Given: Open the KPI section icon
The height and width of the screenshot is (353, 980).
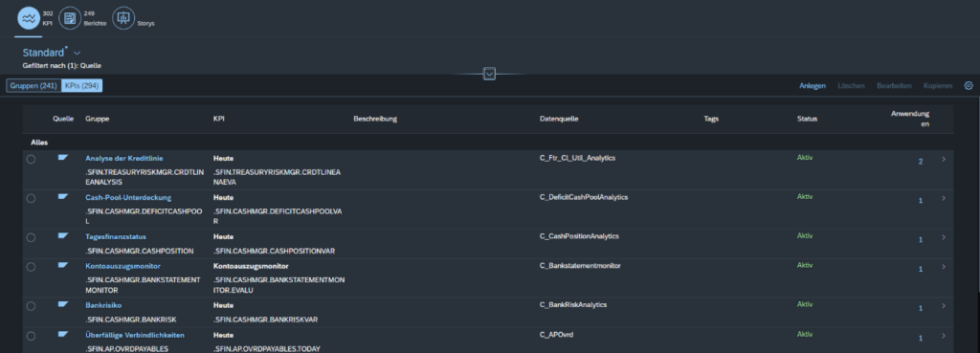Looking at the screenshot, I should [x=28, y=19].
